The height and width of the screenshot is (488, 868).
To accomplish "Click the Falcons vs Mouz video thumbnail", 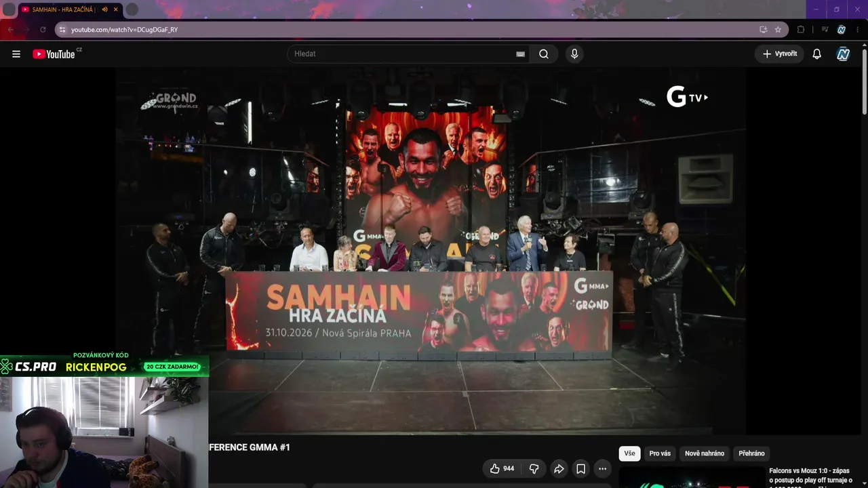I will (x=692, y=477).
